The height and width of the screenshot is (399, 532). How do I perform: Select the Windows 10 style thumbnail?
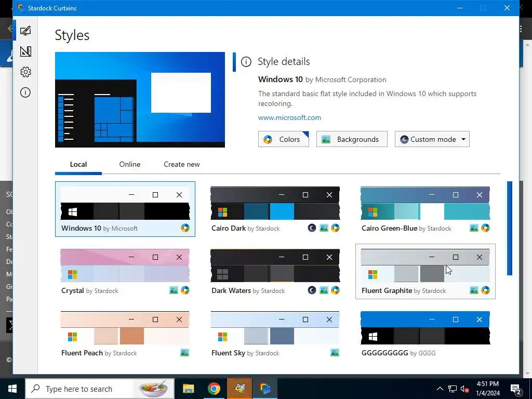tap(125, 209)
